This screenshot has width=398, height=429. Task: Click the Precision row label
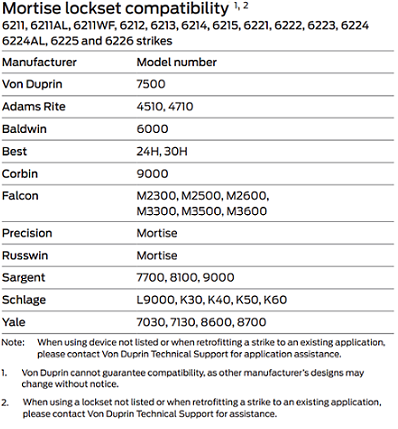(27, 233)
